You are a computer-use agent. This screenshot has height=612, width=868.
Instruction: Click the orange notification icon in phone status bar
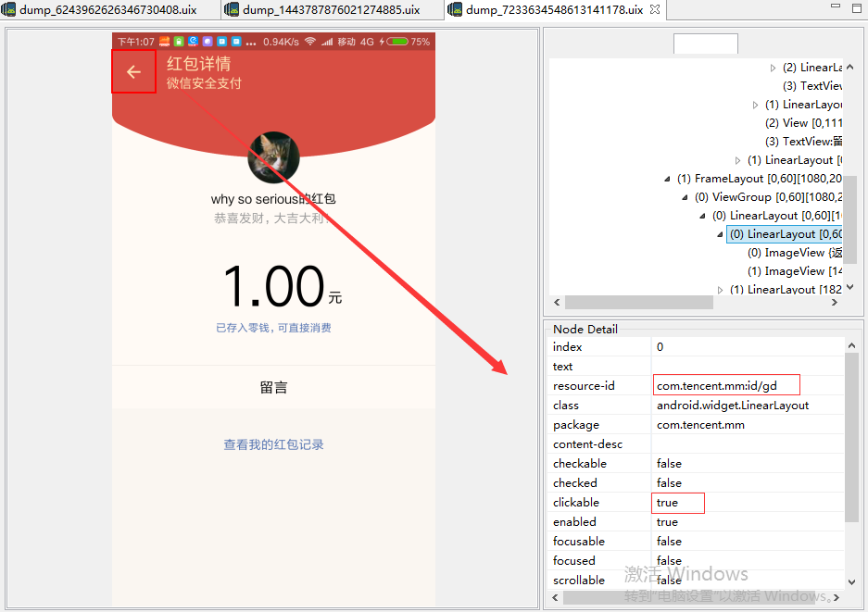[x=164, y=42]
